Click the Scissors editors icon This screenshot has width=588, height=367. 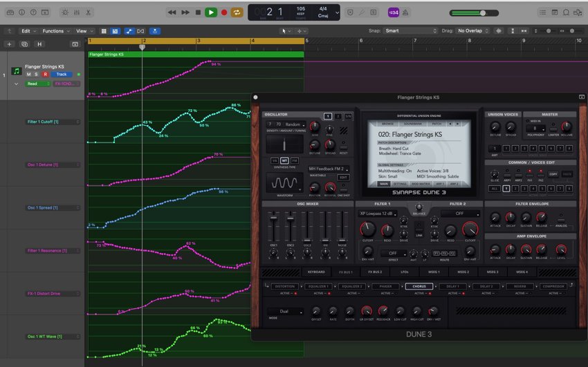click(88, 12)
